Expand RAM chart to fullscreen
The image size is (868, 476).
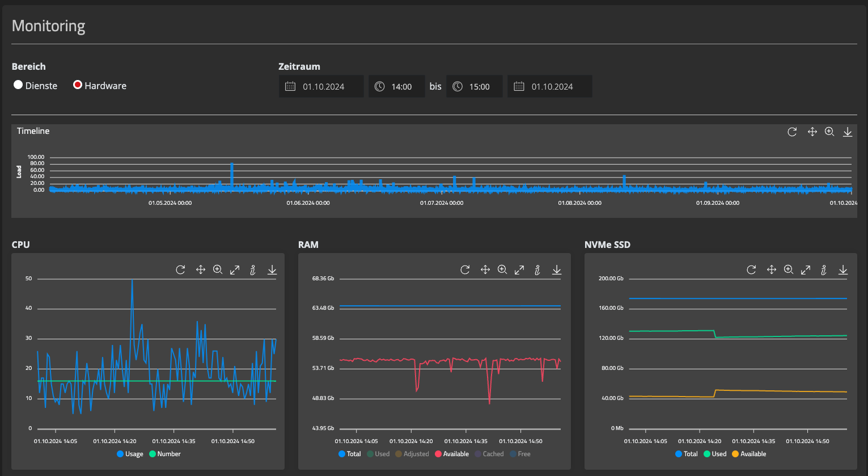(519, 270)
